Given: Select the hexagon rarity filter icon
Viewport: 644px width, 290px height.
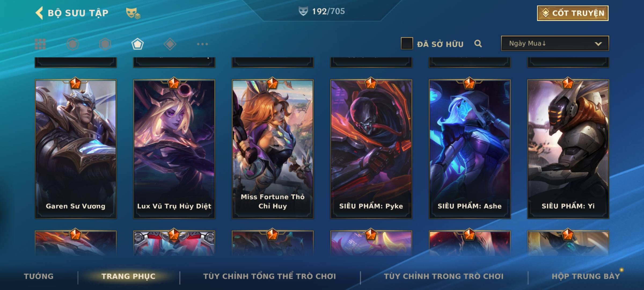Looking at the screenshot, I should [105, 44].
